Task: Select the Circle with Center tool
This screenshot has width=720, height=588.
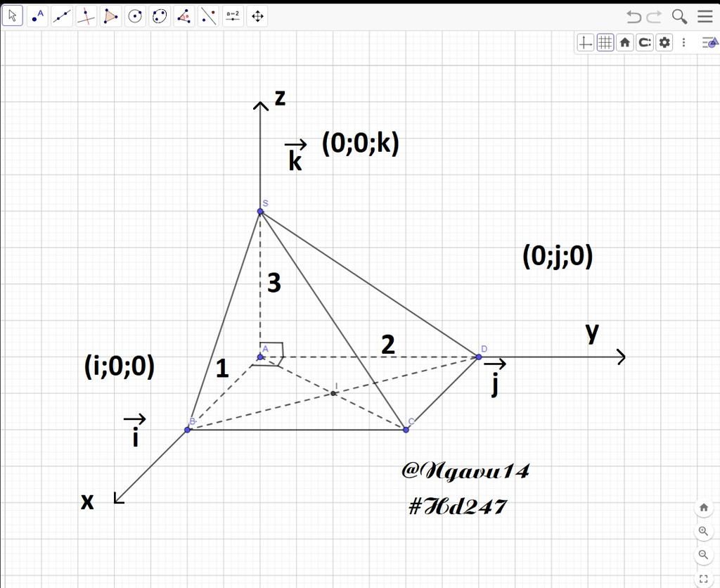Action: (135, 17)
